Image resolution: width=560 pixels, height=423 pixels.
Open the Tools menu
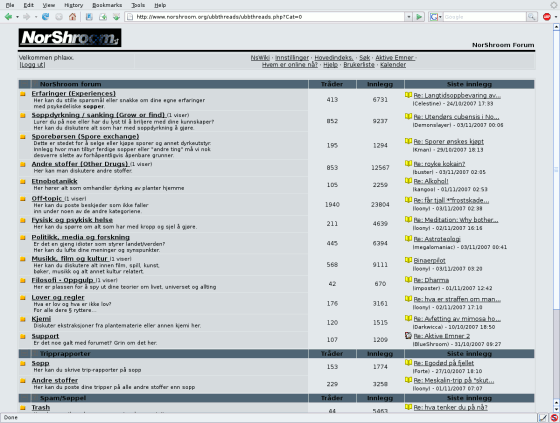pyautogui.click(x=138, y=5)
